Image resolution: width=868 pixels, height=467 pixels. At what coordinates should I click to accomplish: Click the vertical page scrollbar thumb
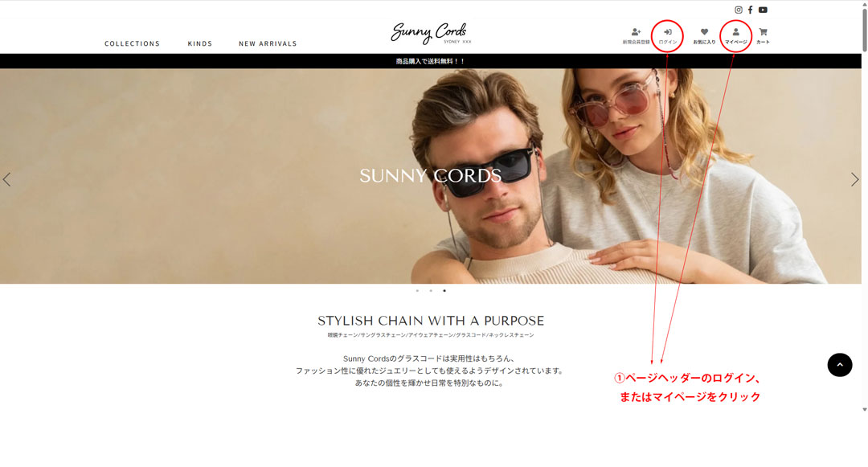pos(865,27)
